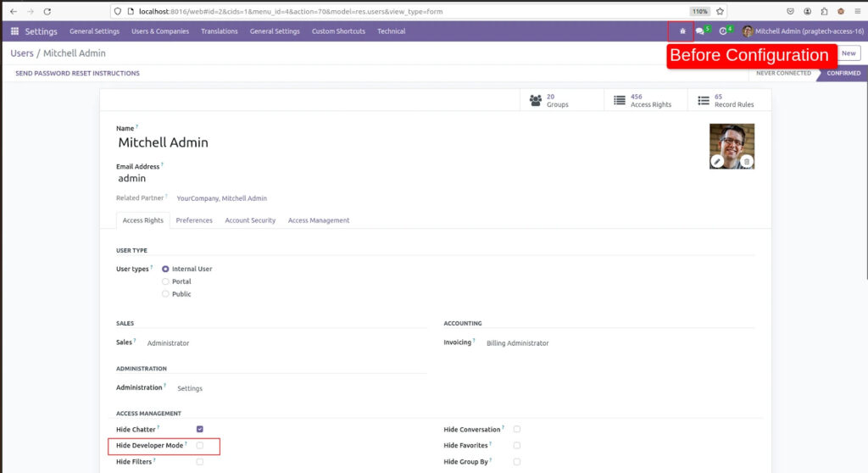Screen dimensions: 868x473
Task: Click the developer mode bug icon
Action: tap(682, 31)
